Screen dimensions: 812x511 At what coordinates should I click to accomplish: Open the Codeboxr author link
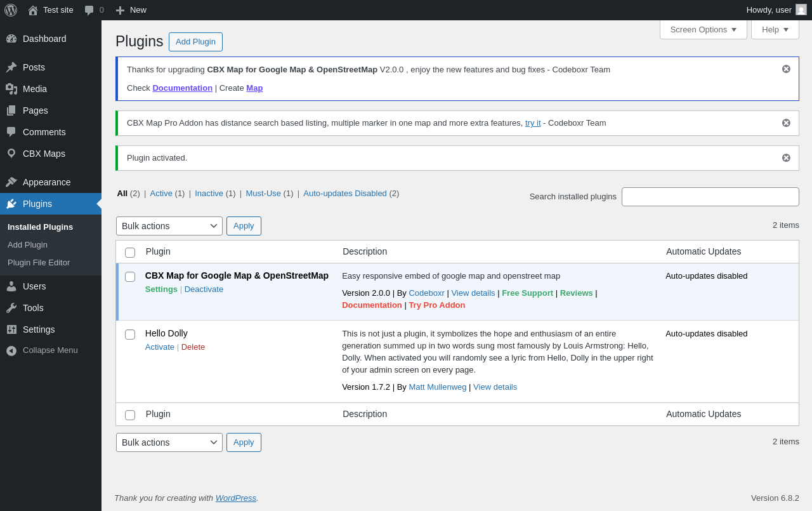[426, 293]
